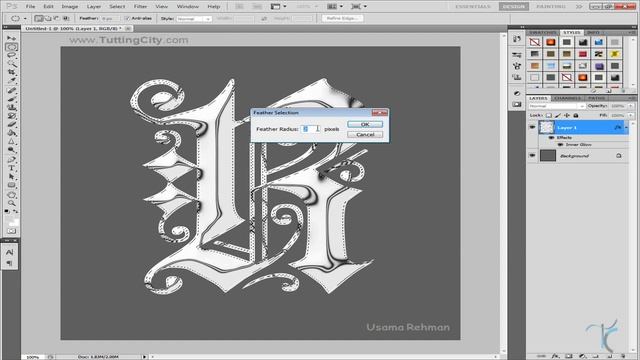Image resolution: width=640 pixels, height=360 pixels.
Task: Open the File menu
Action: tap(30, 7)
